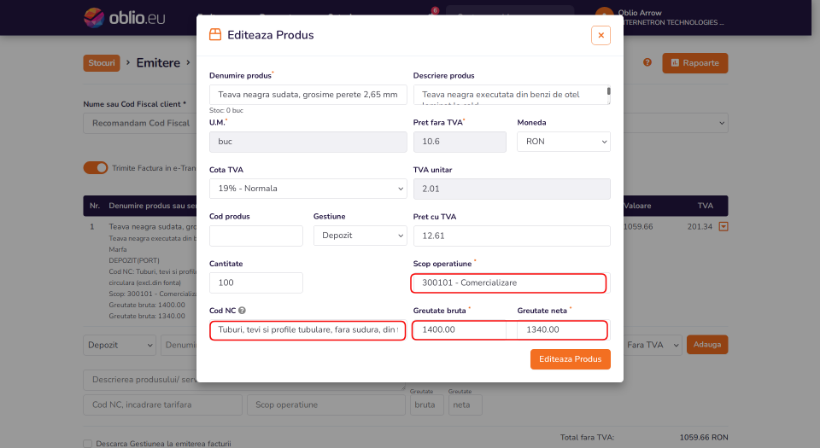Click the Oblio Arrow user avatar
Image resolution: width=820 pixels, height=448 pixels.
coord(604,16)
